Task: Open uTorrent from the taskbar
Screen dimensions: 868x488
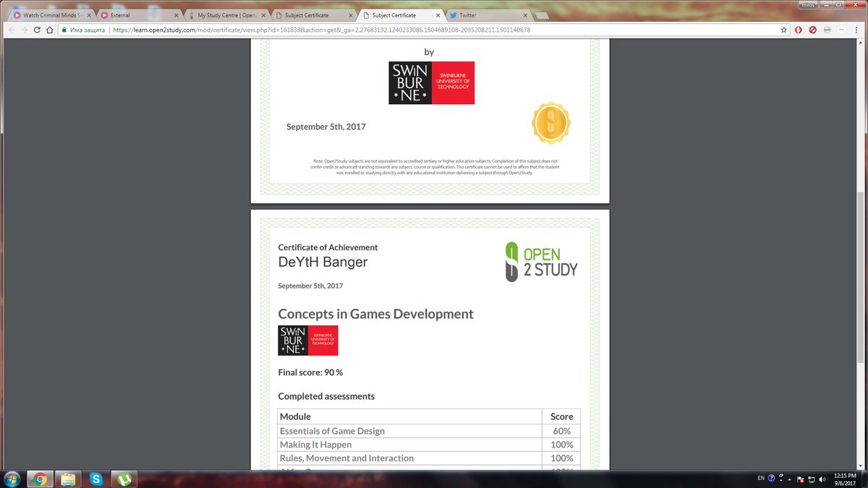Action: pyautogui.click(x=124, y=479)
